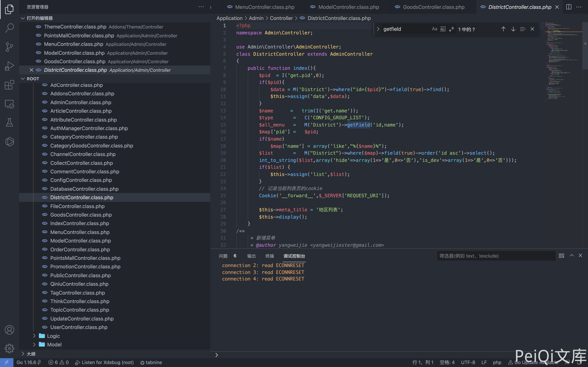Expand the Model folder
Image resolution: width=588 pixels, height=367 pixels.
(x=54, y=344)
